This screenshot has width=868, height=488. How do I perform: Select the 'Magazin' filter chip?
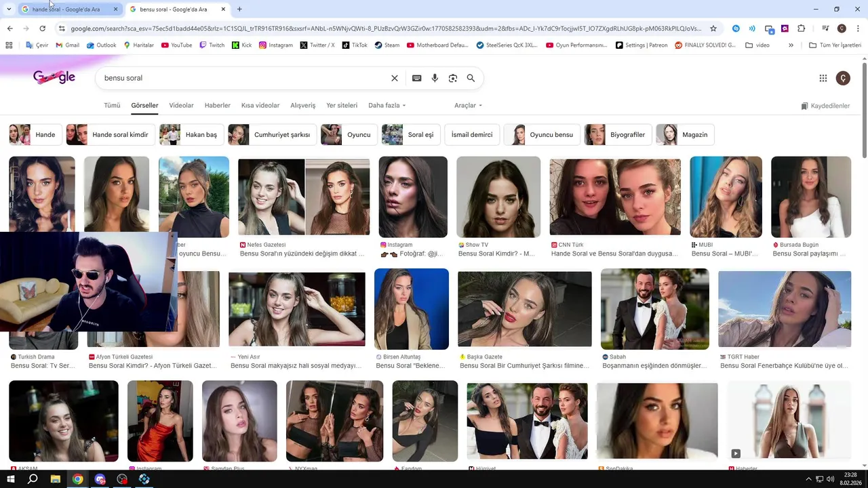[x=685, y=135]
